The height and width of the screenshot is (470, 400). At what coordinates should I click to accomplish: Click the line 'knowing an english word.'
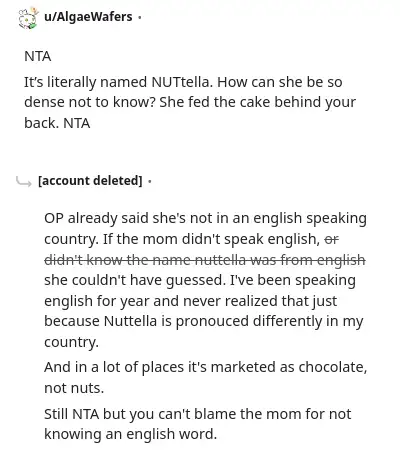(x=130, y=434)
